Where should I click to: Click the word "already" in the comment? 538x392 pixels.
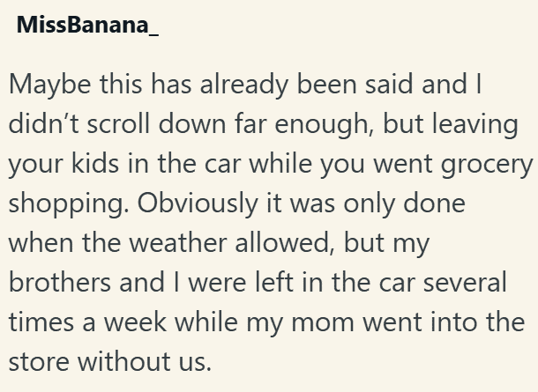pyautogui.click(x=233, y=85)
